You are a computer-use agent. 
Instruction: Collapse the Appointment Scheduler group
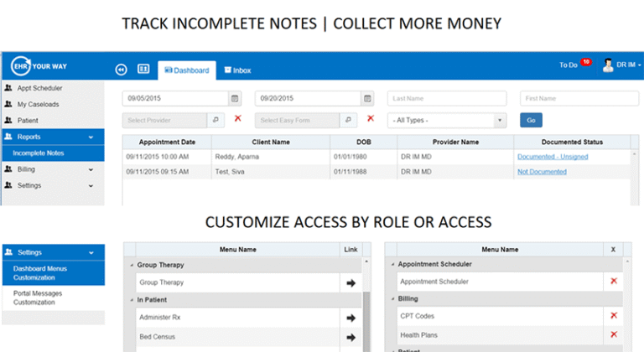pyautogui.click(x=392, y=265)
